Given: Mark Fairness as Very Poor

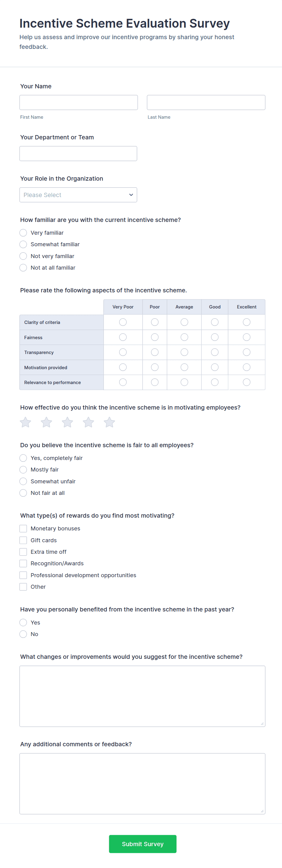Looking at the screenshot, I should [123, 337].
